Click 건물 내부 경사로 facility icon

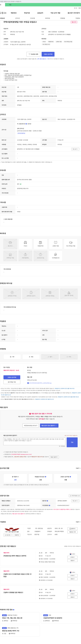[x=69, y=294]
